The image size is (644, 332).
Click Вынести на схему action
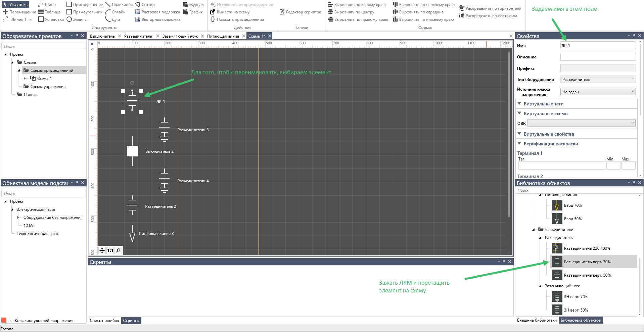point(230,12)
